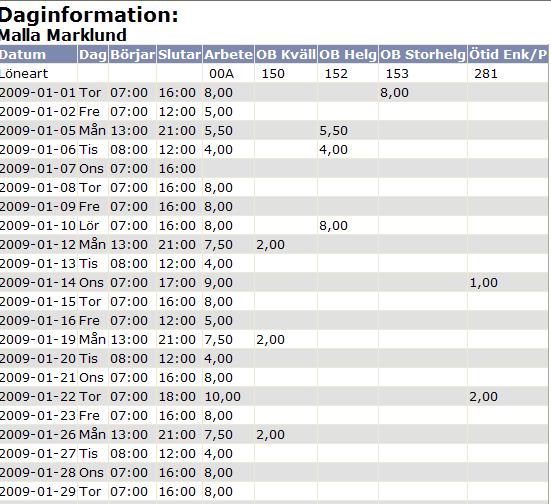Select date 2009-01-26
The width and height of the screenshot is (551, 504).
click(38, 434)
